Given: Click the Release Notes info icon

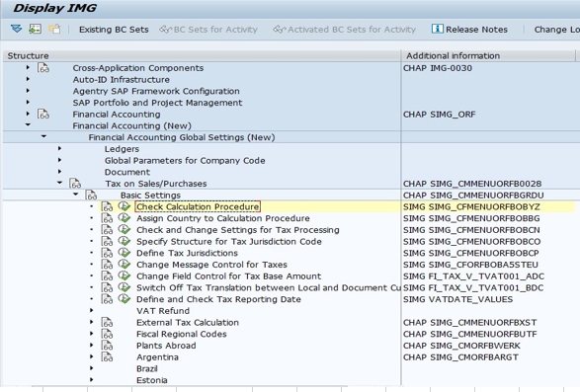Looking at the screenshot, I should pos(437,29).
